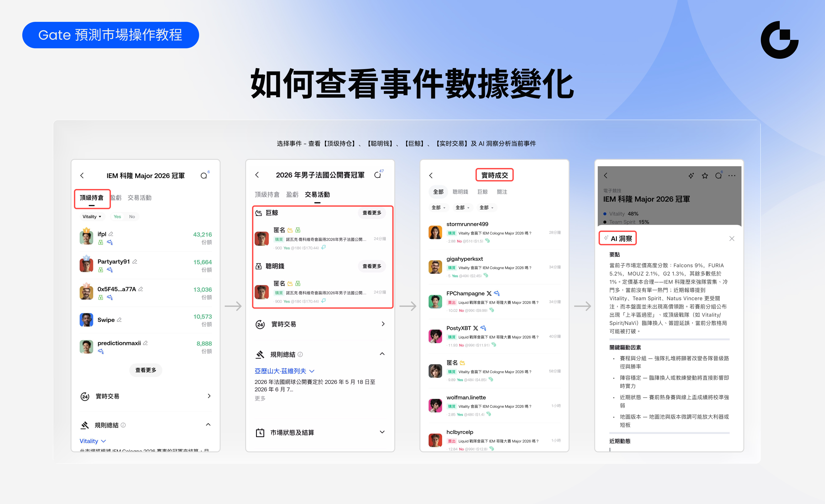
Task: Open 實時交易 row in 法國公開賽 screen
Action: tap(320, 324)
